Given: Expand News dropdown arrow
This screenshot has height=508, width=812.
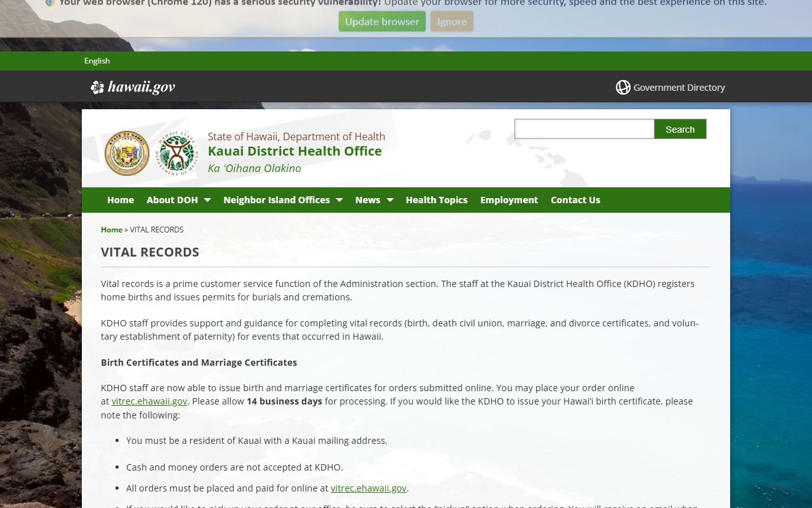Looking at the screenshot, I should pos(390,200).
